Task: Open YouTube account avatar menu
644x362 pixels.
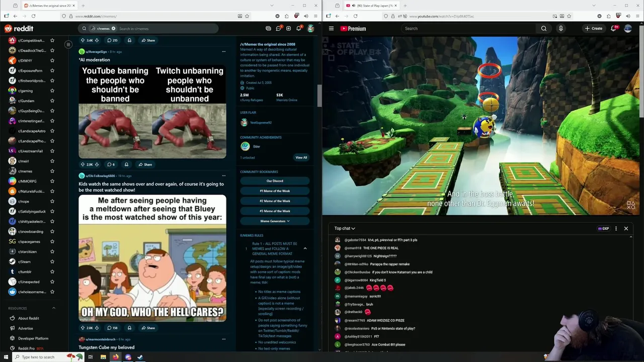Action: coord(628,29)
